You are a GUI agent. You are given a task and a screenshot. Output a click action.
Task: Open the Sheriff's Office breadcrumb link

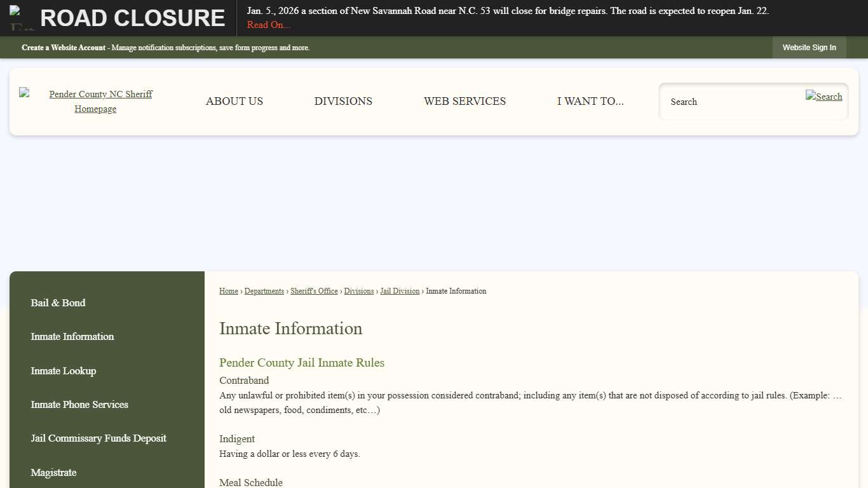[x=314, y=291]
